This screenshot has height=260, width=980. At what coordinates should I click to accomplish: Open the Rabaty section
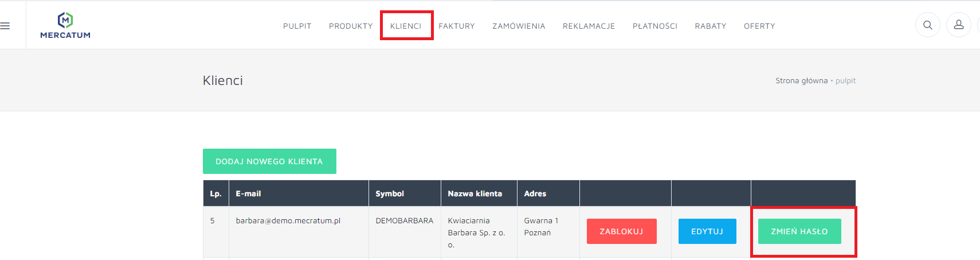711,26
